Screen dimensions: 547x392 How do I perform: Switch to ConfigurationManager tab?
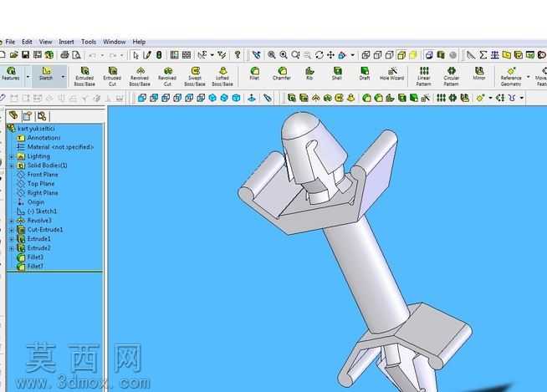click(x=42, y=115)
